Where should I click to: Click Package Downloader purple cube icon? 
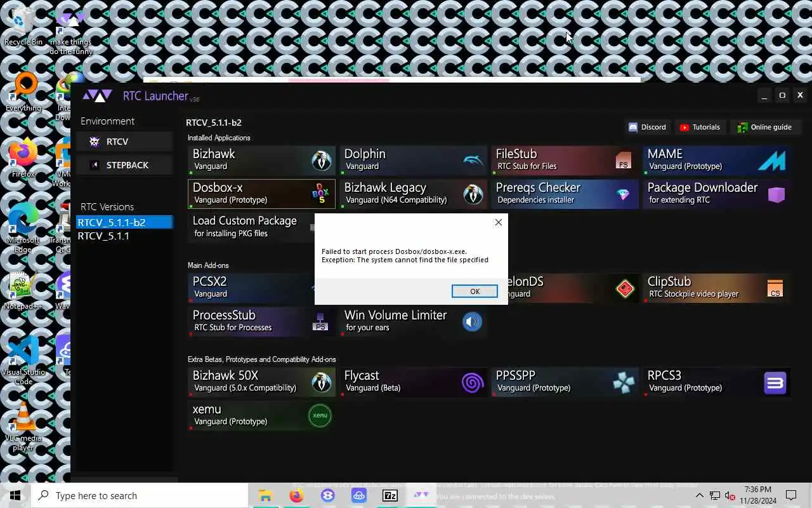pyautogui.click(x=776, y=194)
